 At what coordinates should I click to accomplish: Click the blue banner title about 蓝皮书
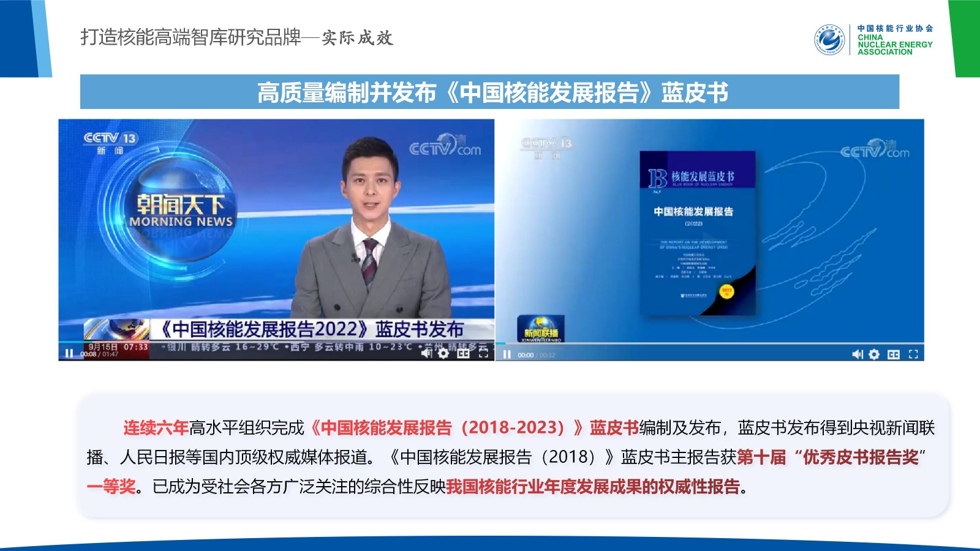[490, 92]
